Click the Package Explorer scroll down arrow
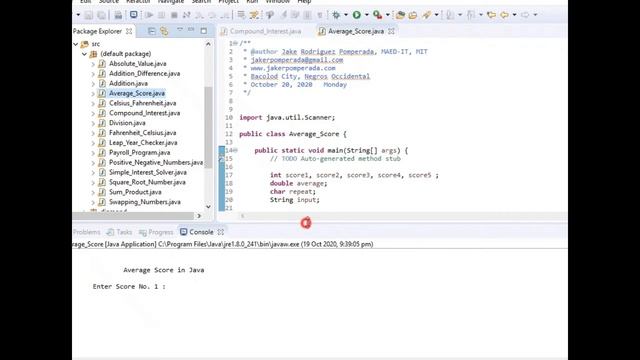This screenshot has height=360, width=640. click(x=208, y=207)
